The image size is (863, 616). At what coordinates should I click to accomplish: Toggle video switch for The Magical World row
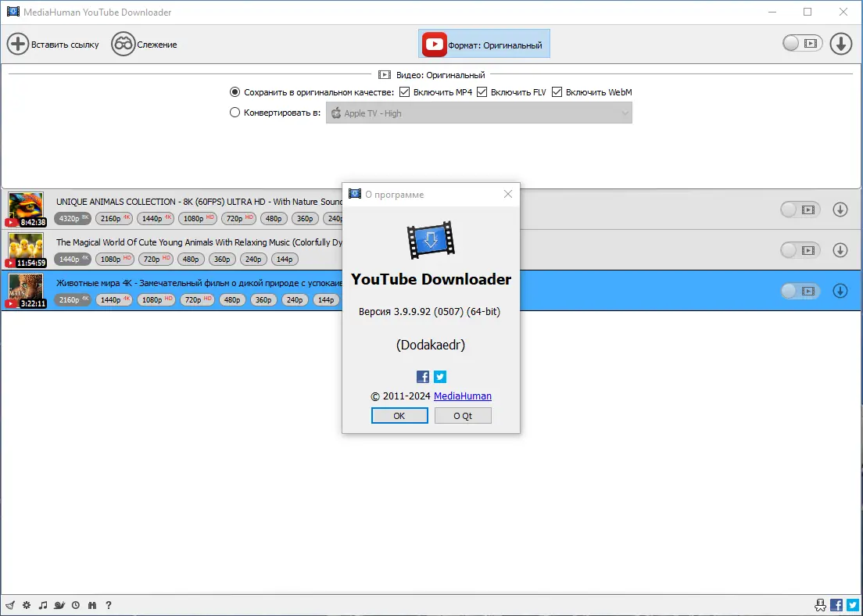800,250
